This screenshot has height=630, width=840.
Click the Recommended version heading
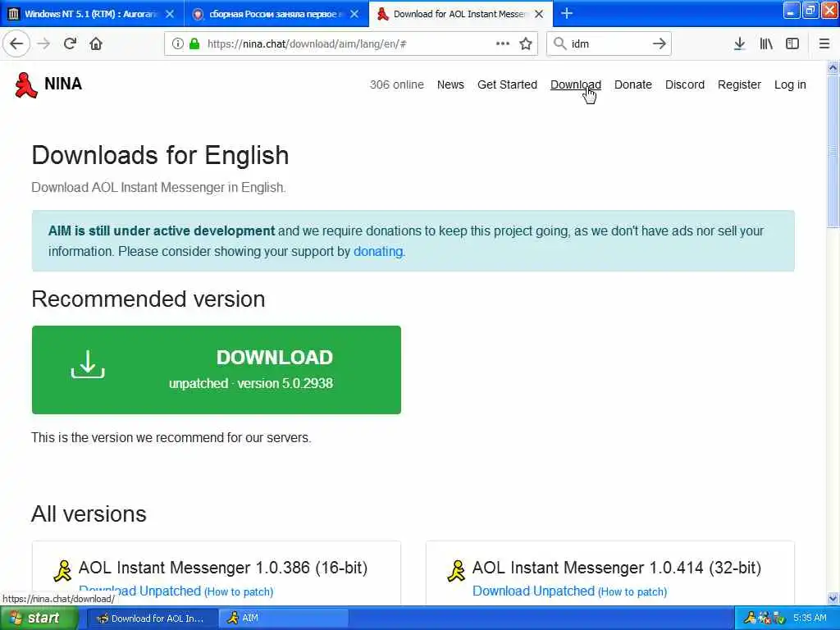click(x=148, y=299)
